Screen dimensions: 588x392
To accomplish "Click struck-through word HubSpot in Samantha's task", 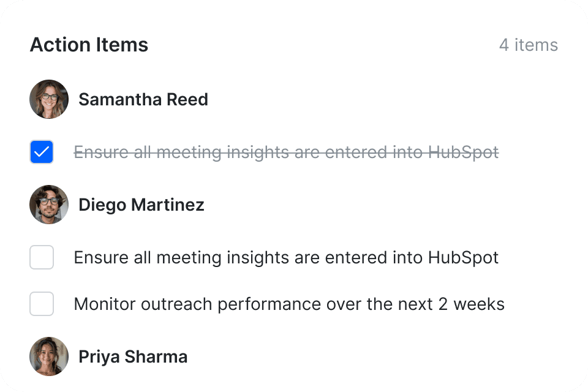I will pyautogui.click(x=463, y=153).
